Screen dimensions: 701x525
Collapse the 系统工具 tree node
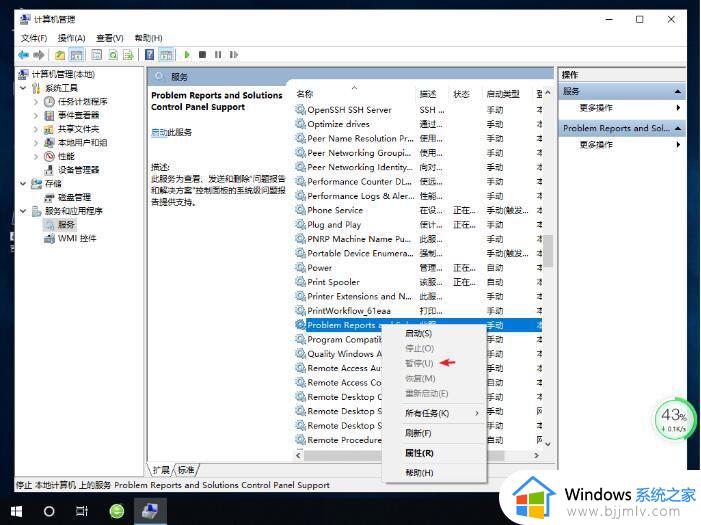tap(23, 88)
